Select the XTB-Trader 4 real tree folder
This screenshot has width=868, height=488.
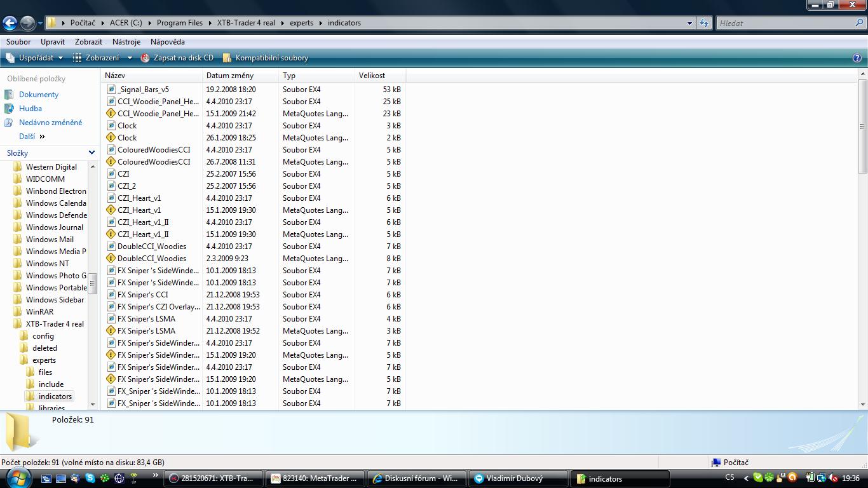pos(55,324)
